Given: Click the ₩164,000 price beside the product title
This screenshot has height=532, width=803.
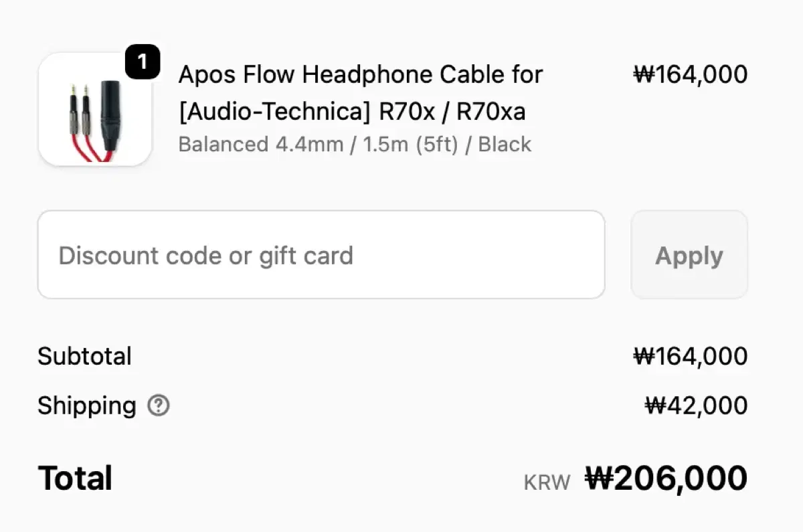Looking at the screenshot, I should tap(690, 74).
